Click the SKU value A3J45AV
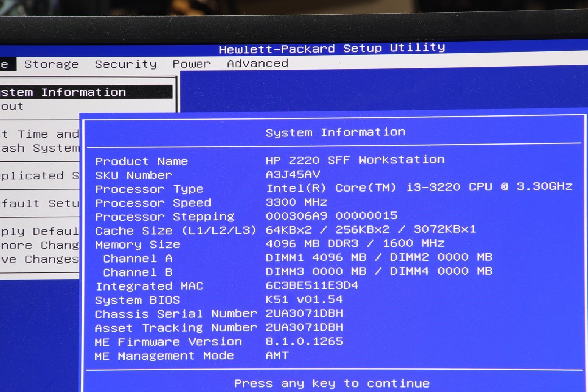The width and height of the screenshot is (588, 392). [293, 174]
